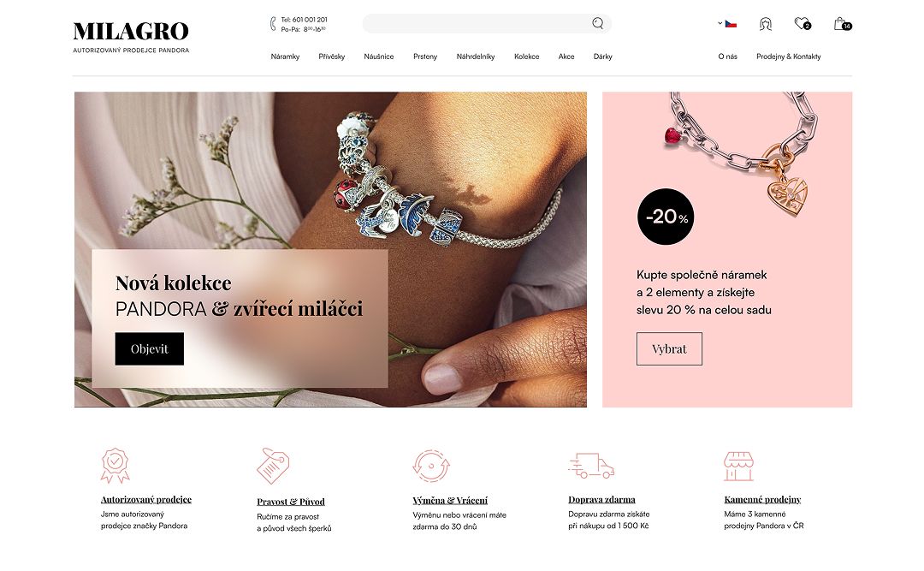Click the price tag authenticity icon
Viewport: 924px width, 571px height.
(x=273, y=466)
